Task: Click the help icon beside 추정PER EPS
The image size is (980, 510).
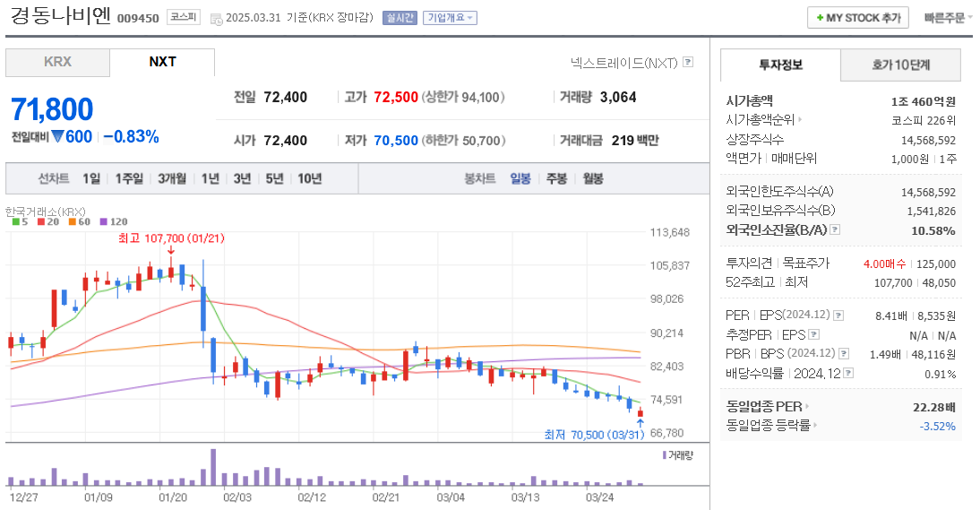Action: click(x=813, y=335)
